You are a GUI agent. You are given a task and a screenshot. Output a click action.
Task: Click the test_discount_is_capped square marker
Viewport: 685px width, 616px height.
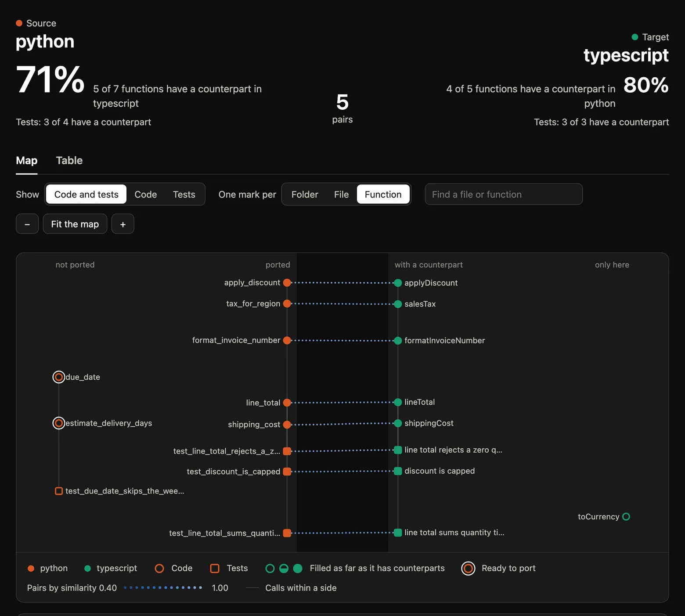click(287, 472)
